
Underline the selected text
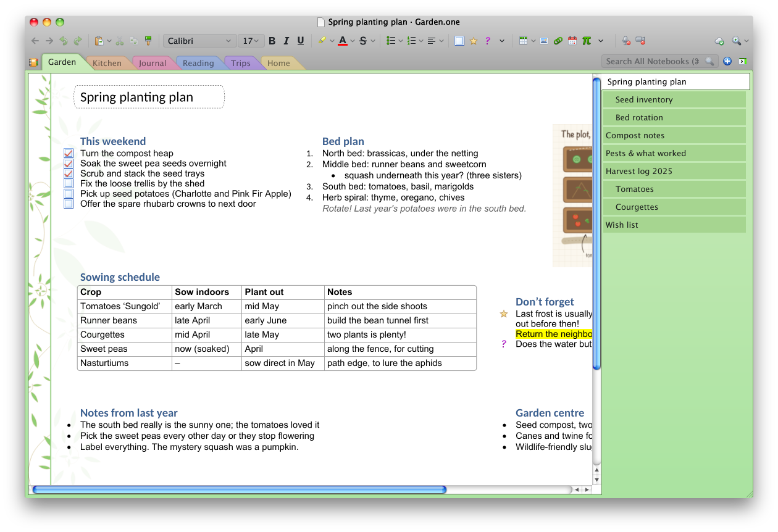[301, 41]
